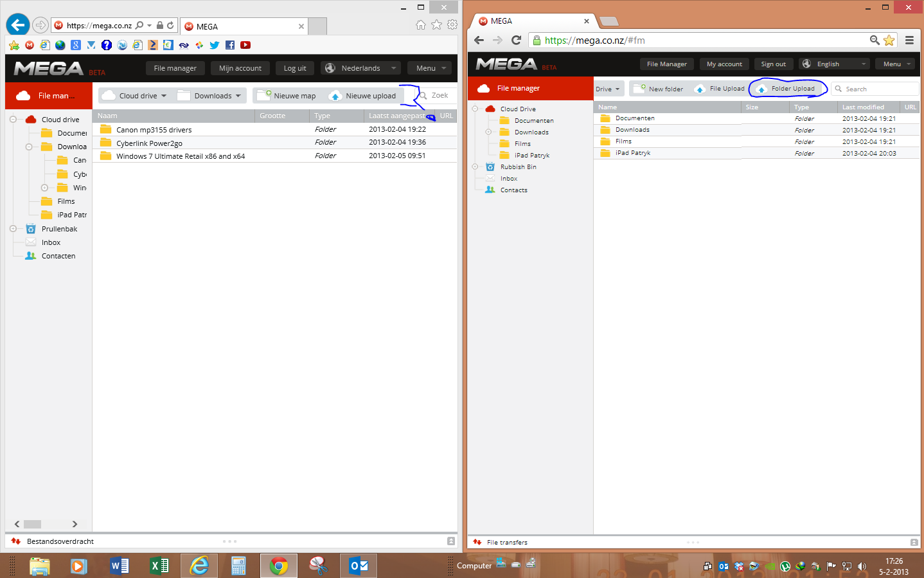Go back in the Internet Explorer window

18,25
